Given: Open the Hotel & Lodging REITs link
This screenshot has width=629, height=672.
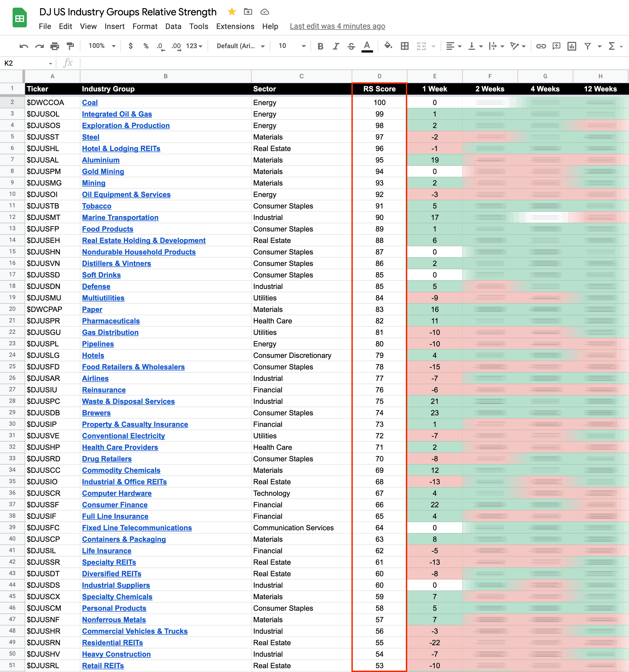Looking at the screenshot, I should [121, 148].
